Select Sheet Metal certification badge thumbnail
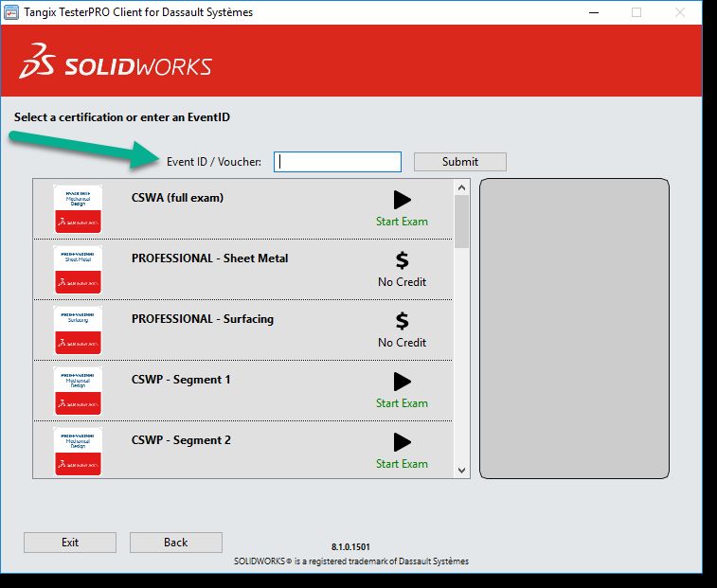Screen dimensions: 717x588 78,269
